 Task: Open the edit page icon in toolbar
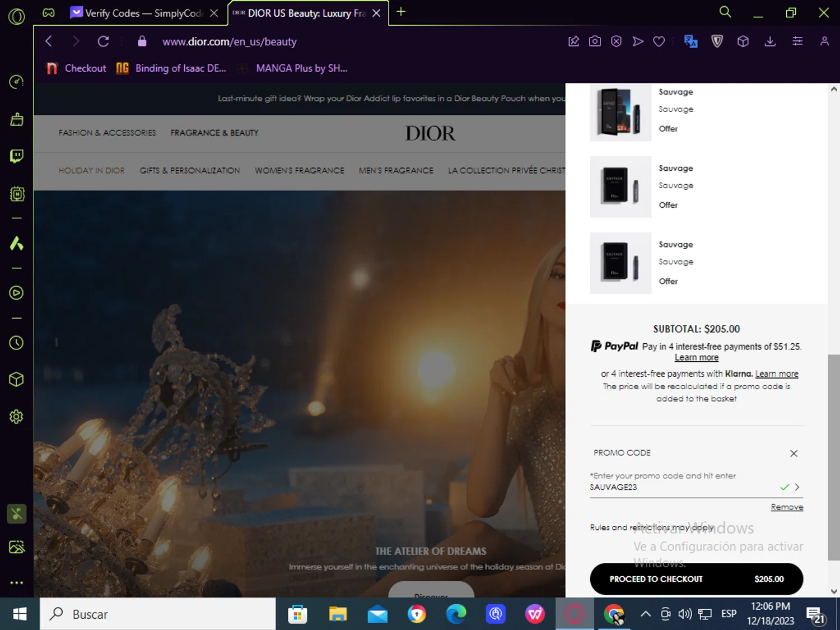coord(573,41)
